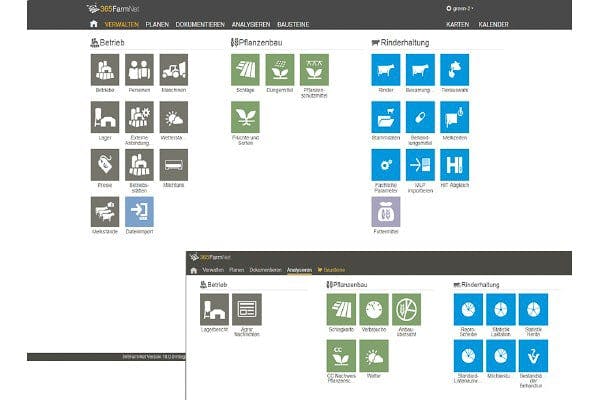Image resolution: width=600 pixels, height=400 pixels.
Task: Open the Maschinen tractor tile
Action: 174,70
